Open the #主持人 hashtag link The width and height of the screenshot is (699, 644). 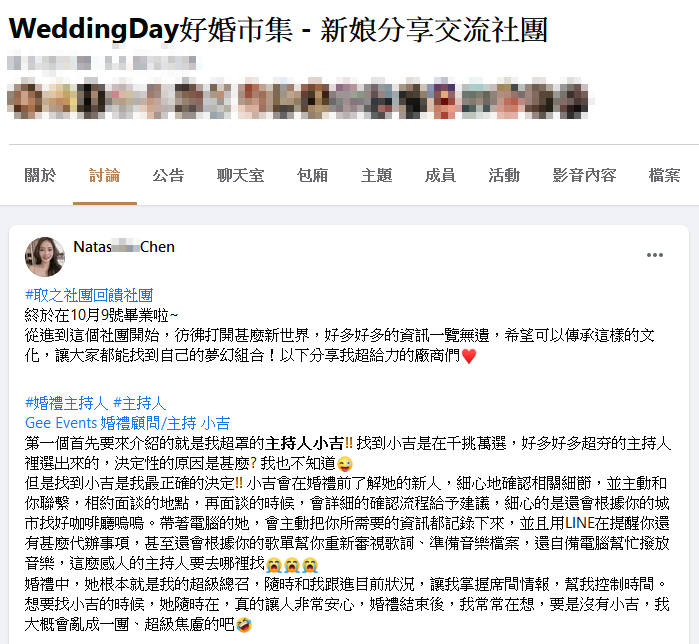pyautogui.click(x=140, y=403)
